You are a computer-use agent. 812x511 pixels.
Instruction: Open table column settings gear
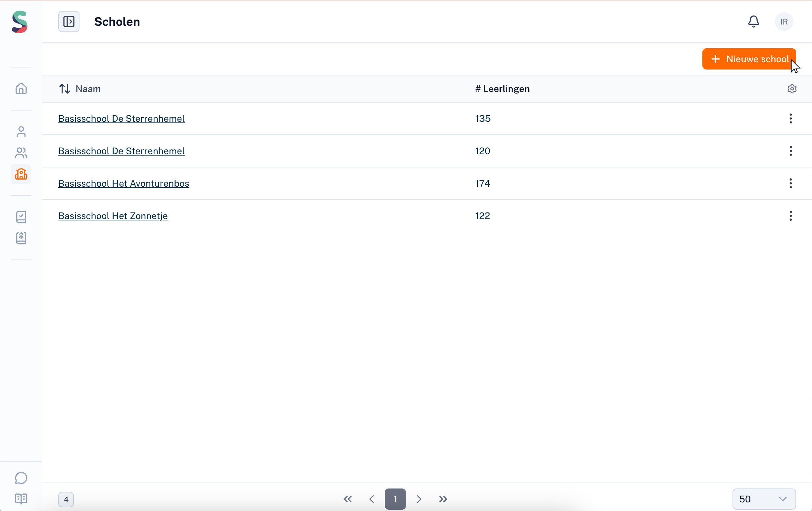click(x=792, y=89)
